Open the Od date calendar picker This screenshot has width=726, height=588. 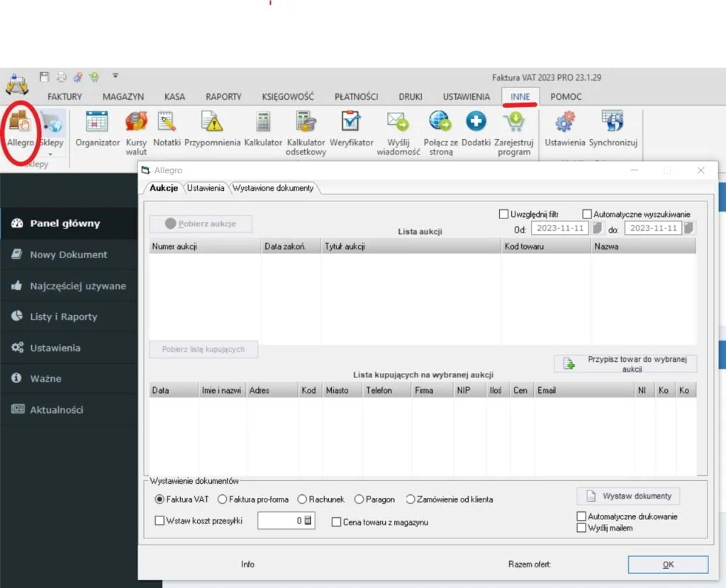[597, 228]
